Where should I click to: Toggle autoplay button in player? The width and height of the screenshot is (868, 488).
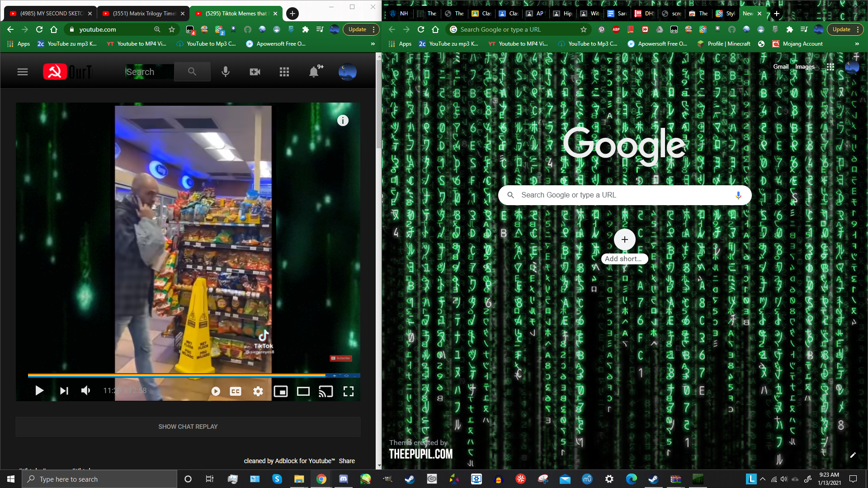pos(216,391)
